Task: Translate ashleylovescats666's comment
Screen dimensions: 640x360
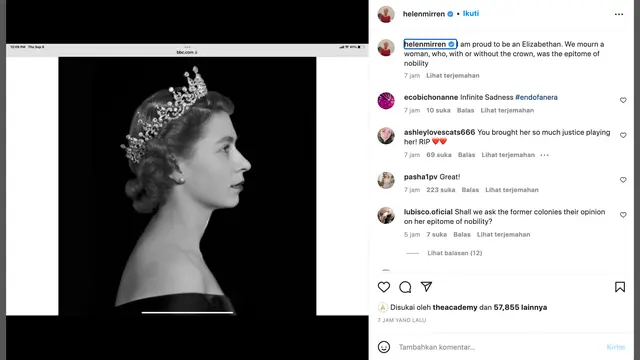Action: click(x=508, y=155)
